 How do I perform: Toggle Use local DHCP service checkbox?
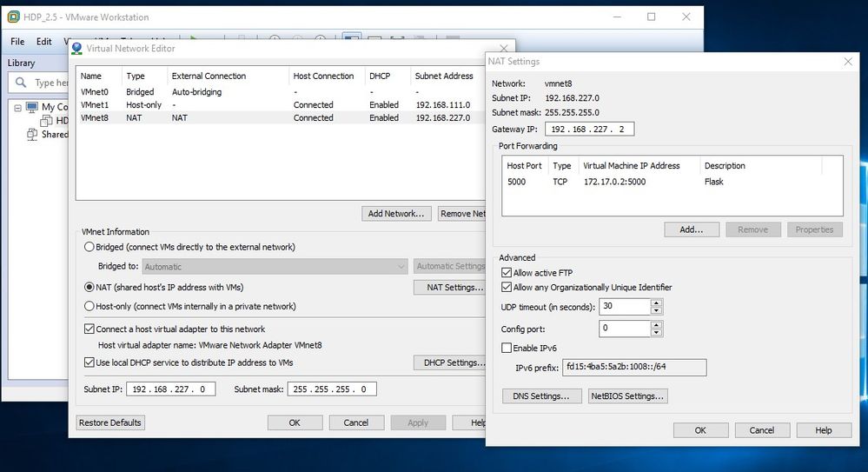tap(89, 362)
